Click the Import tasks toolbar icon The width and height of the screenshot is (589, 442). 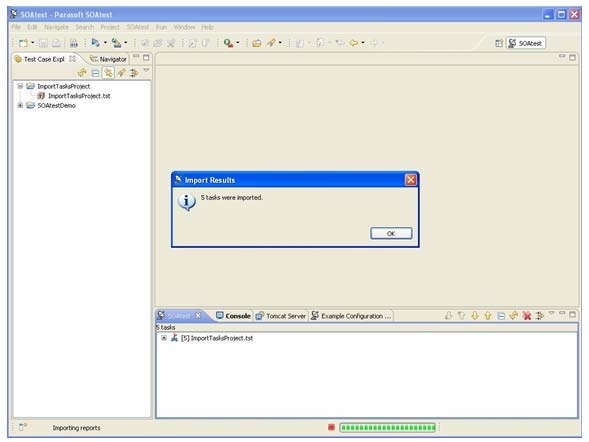pyautogui.click(x=116, y=43)
